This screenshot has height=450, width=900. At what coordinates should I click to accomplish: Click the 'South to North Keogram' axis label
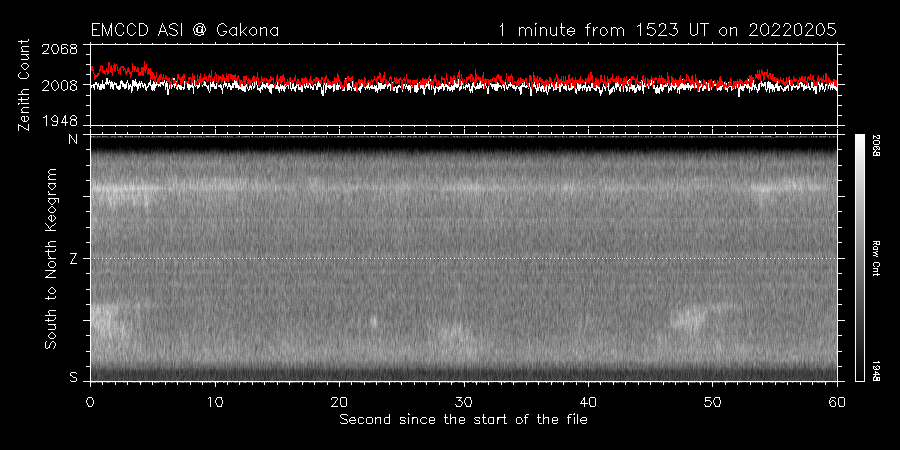tap(51, 258)
